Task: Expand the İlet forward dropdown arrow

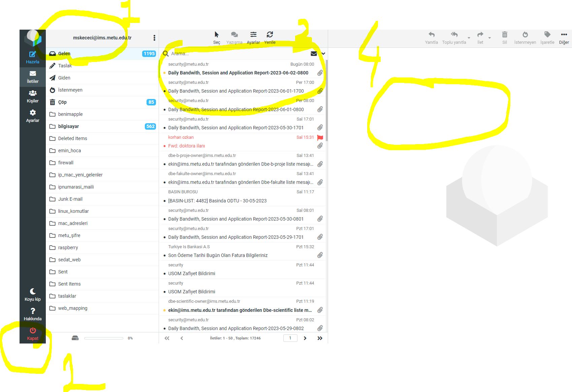Action: click(x=489, y=38)
